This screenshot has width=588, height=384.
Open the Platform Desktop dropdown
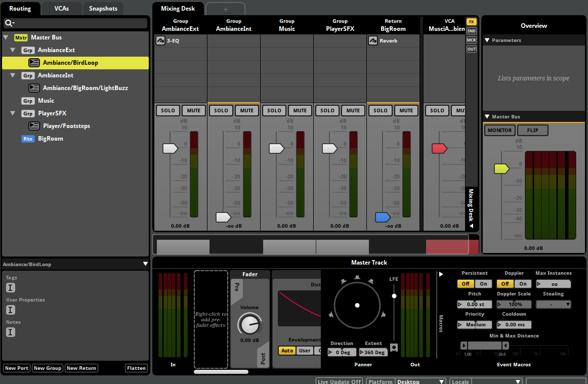[420, 381]
